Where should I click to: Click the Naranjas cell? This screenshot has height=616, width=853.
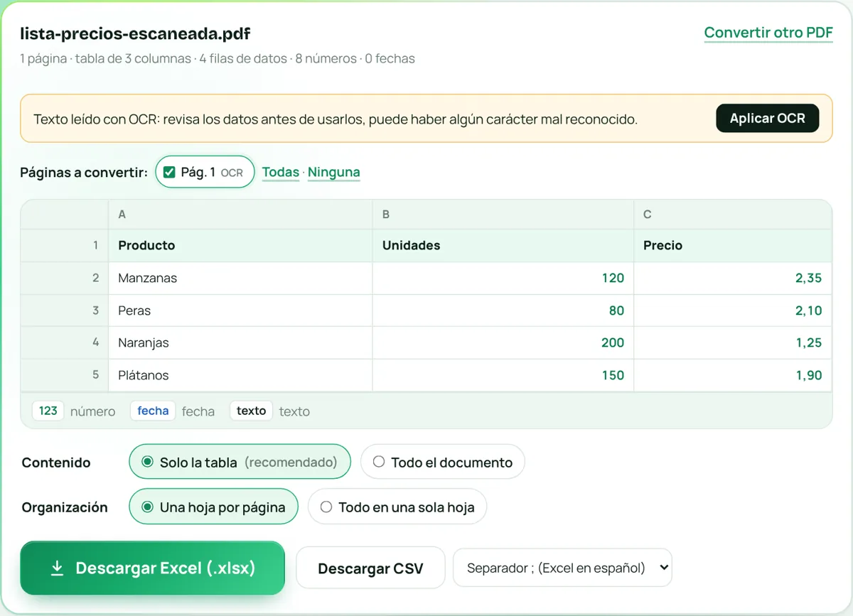tap(240, 342)
